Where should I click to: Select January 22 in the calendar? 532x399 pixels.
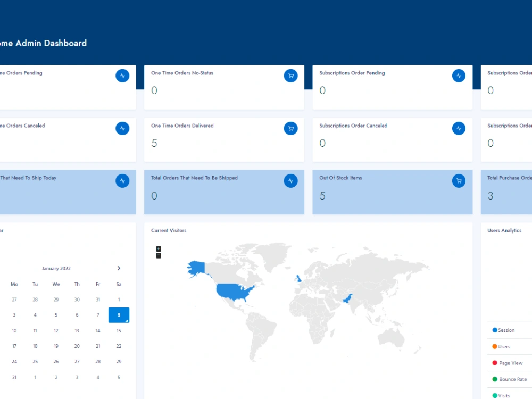coord(119,346)
